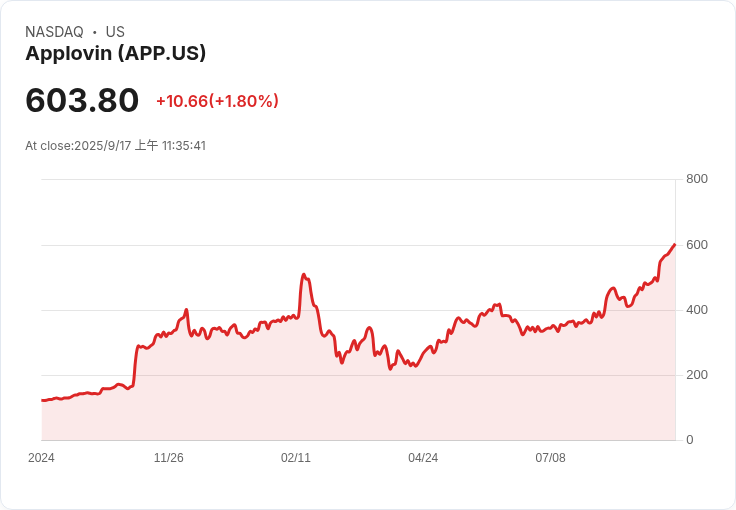Image resolution: width=736 pixels, height=510 pixels.
Task: Click the 07/08 date on the x-axis
Action: (550, 458)
